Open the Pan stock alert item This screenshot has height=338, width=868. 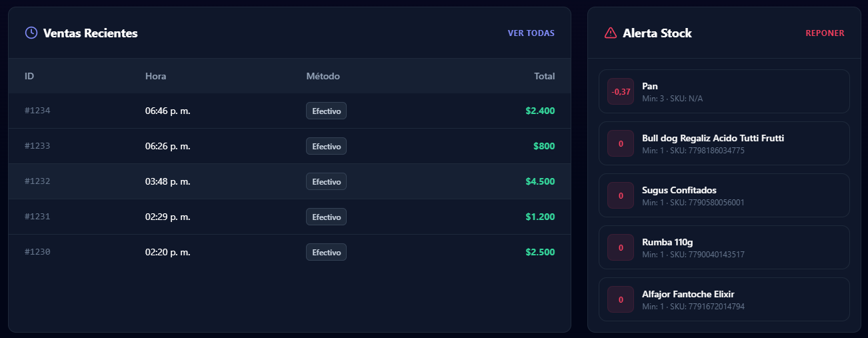(x=723, y=91)
